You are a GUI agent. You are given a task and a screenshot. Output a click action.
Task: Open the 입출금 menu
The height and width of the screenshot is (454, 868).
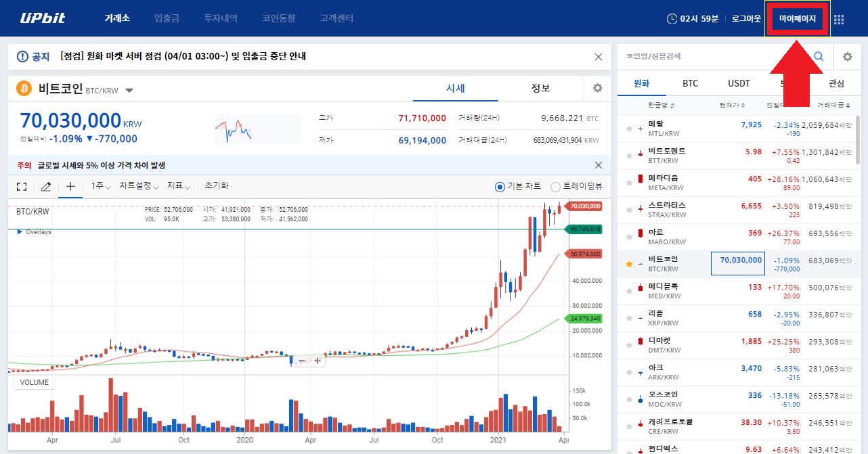coord(167,18)
